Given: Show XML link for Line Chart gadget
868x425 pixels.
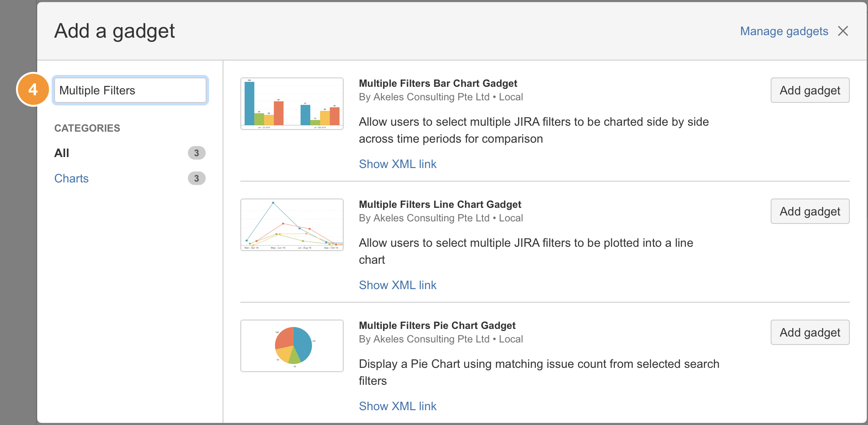Looking at the screenshot, I should click(x=397, y=285).
